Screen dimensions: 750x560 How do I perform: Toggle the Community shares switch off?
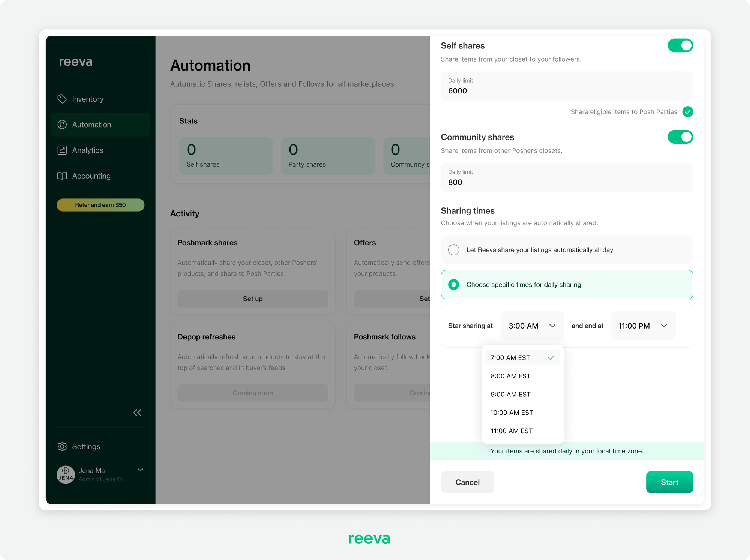[x=680, y=137]
